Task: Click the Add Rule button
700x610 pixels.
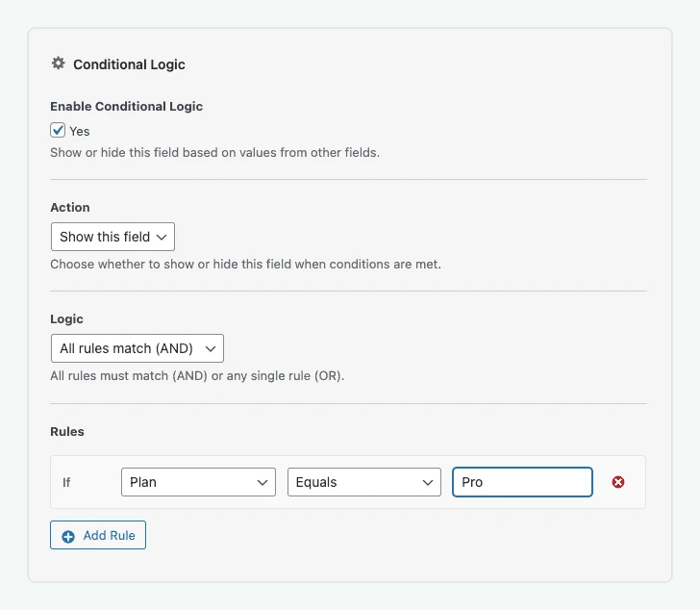Action: point(98,535)
